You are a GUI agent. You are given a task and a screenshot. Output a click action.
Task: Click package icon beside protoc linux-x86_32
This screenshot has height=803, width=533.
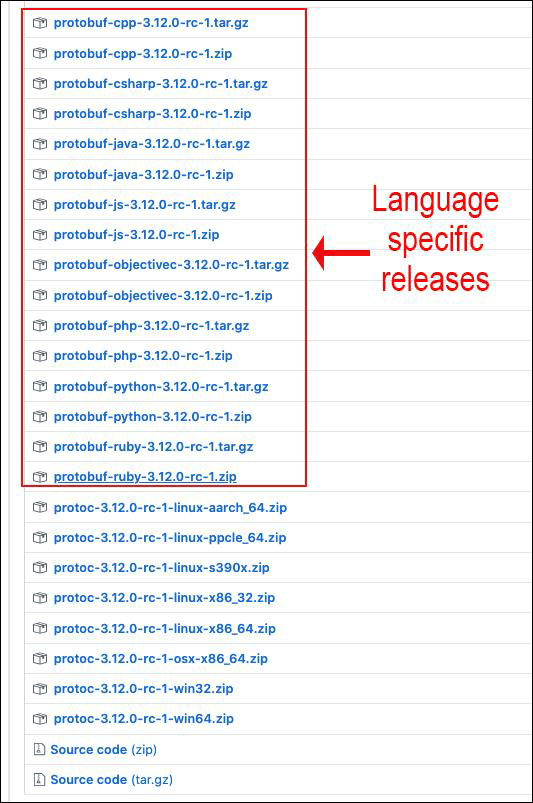[x=40, y=598]
